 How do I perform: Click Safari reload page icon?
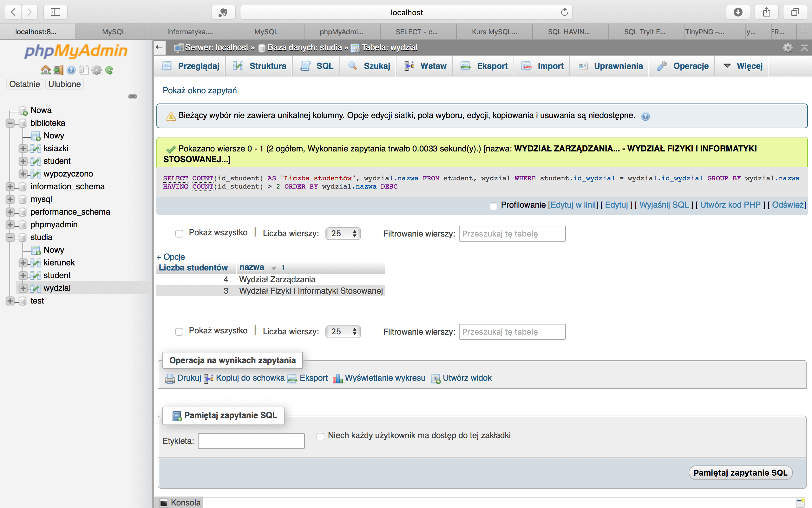(564, 12)
